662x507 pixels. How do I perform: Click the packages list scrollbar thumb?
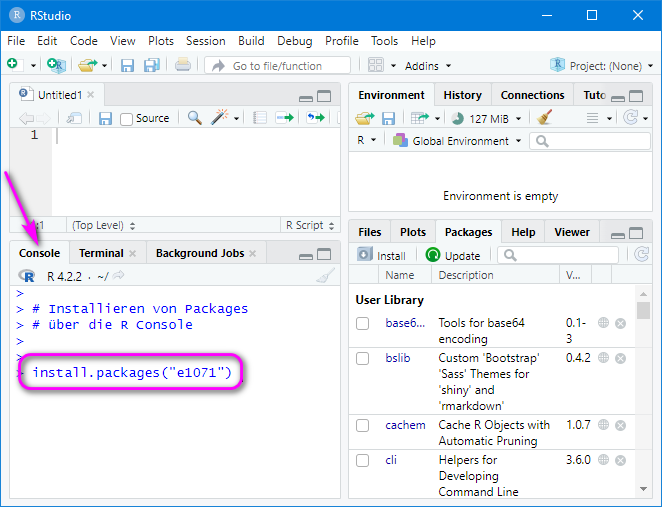pyautogui.click(x=643, y=311)
